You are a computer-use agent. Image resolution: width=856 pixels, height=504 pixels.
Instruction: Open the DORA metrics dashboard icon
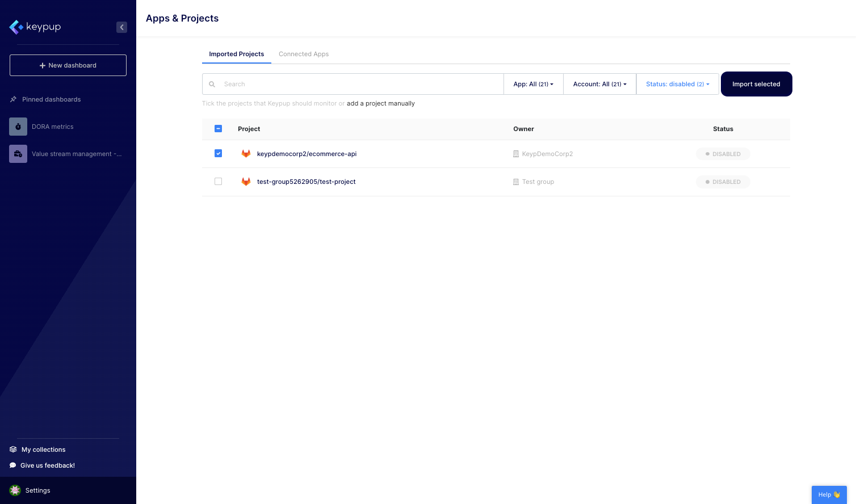tap(18, 127)
